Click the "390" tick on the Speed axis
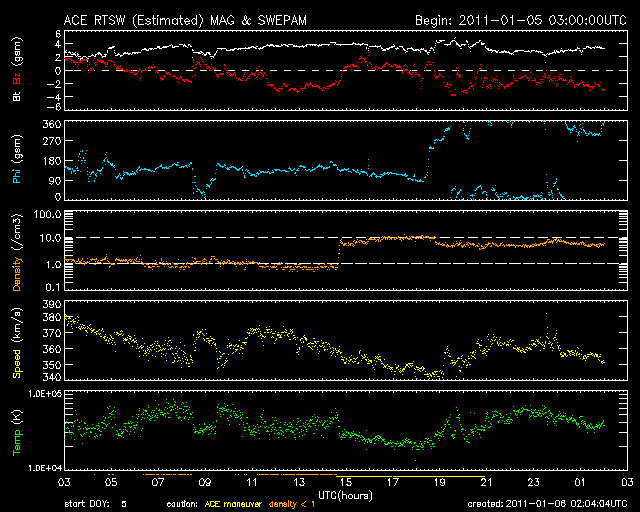This screenshot has height=512, width=640. [52, 304]
